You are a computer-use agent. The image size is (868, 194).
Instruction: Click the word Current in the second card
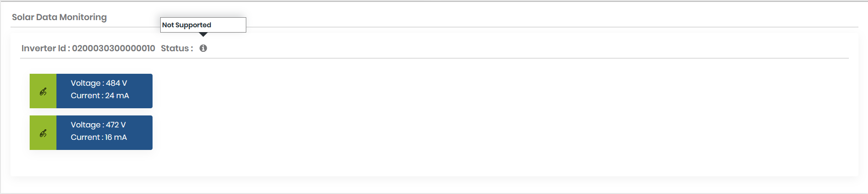(86, 137)
